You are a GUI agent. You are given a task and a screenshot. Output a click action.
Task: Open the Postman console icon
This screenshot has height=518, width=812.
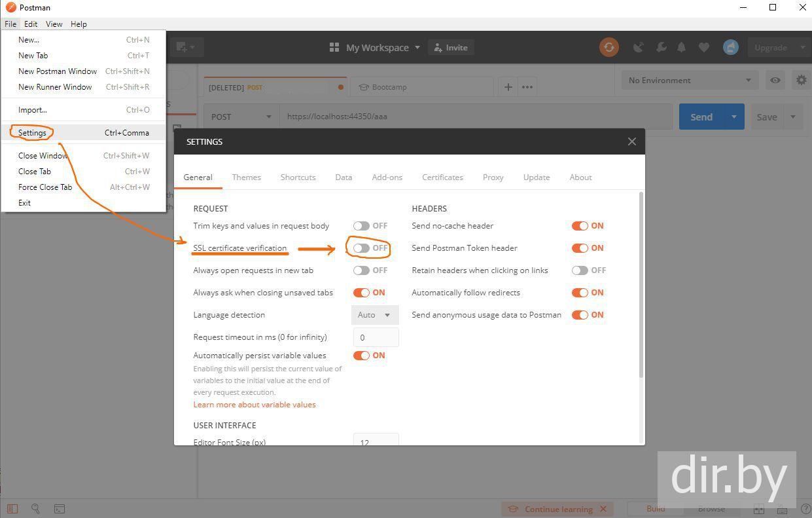(59, 508)
